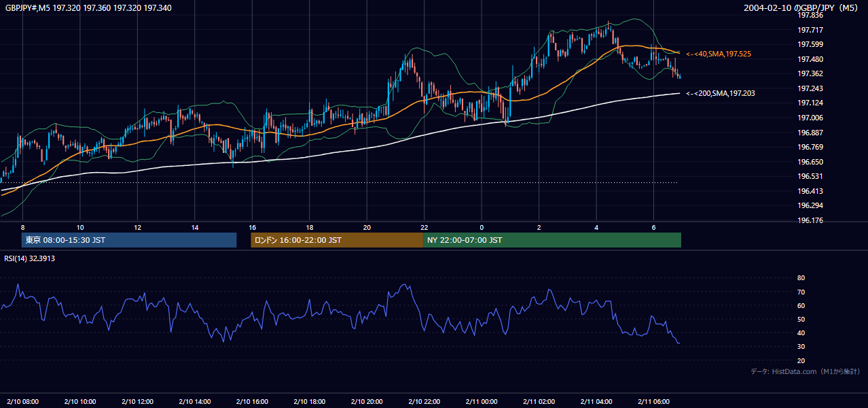Screen dimensions: 868x408
Task: Click the RSI scale value 60
Action: 801,305
